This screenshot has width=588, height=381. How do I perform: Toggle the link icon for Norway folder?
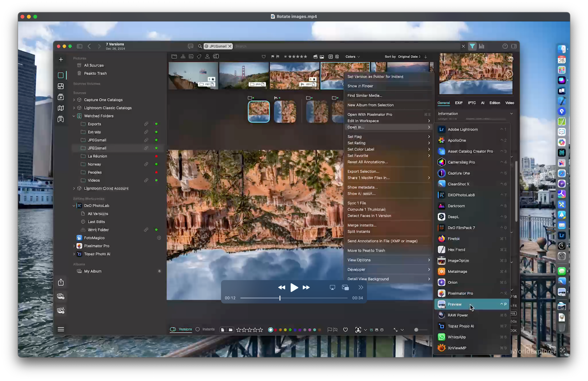(146, 164)
